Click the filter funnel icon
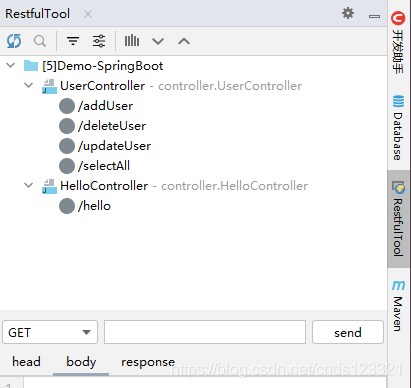The height and width of the screenshot is (388, 411). click(73, 41)
